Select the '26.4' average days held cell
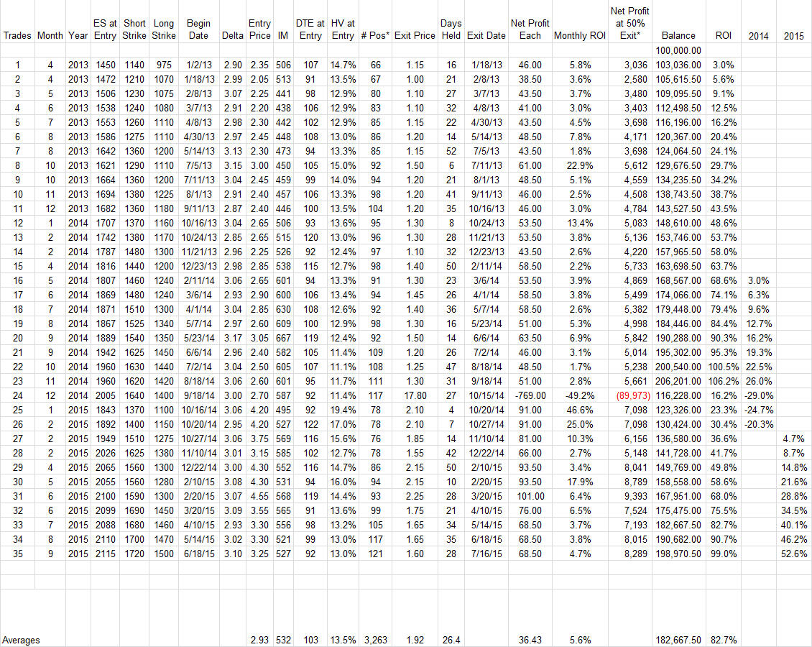Image resolution: width=812 pixels, height=647 pixels. click(x=451, y=640)
